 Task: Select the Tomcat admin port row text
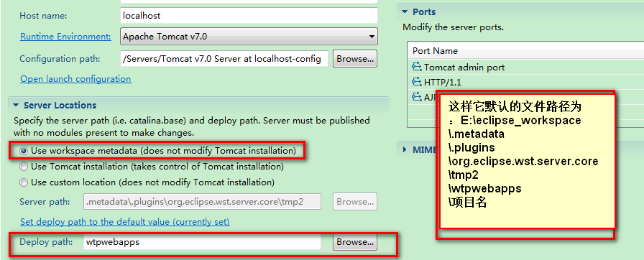[464, 67]
